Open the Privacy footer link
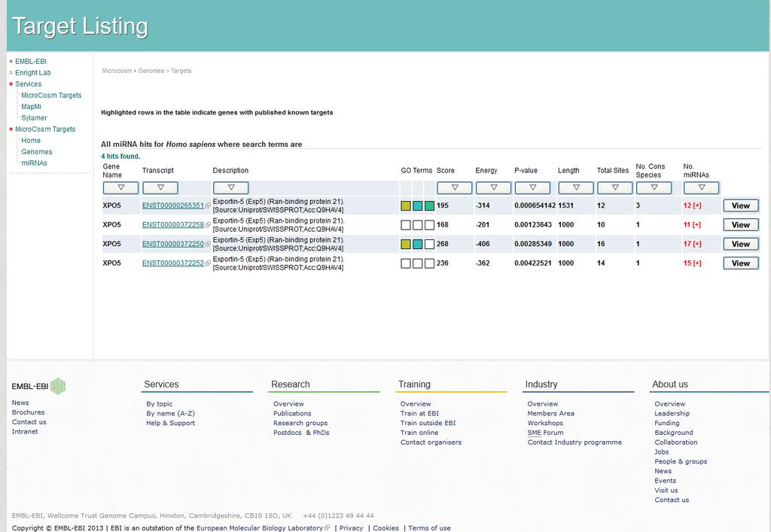 point(351,528)
